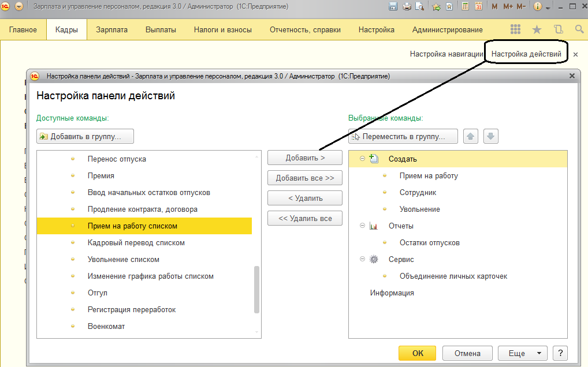
Task: Confirm with the OK button
Action: [x=418, y=353]
